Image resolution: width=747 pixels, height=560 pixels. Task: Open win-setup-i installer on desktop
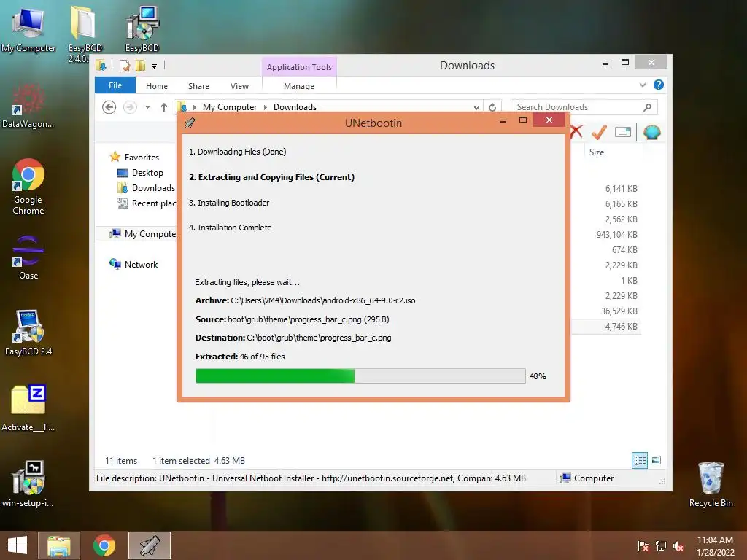click(x=28, y=483)
